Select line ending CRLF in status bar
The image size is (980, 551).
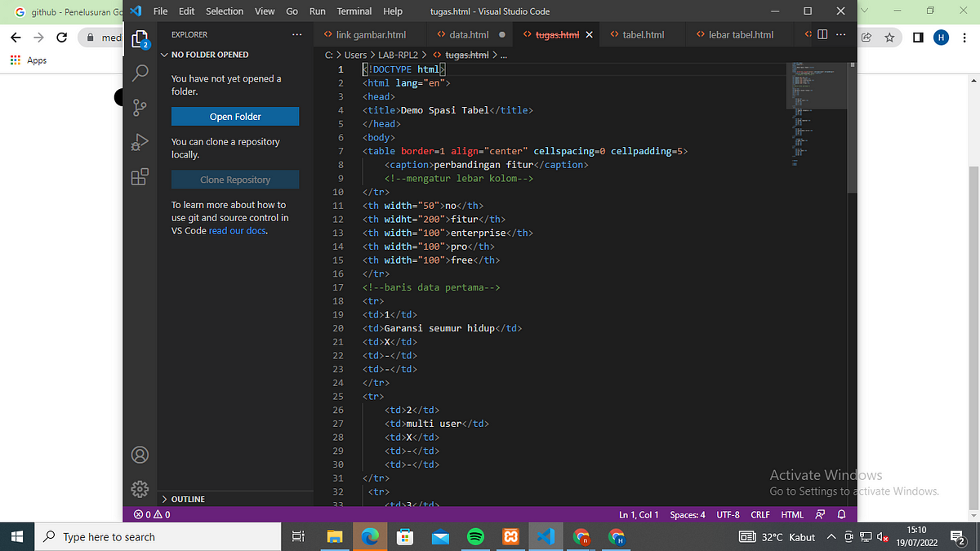coord(760,515)
